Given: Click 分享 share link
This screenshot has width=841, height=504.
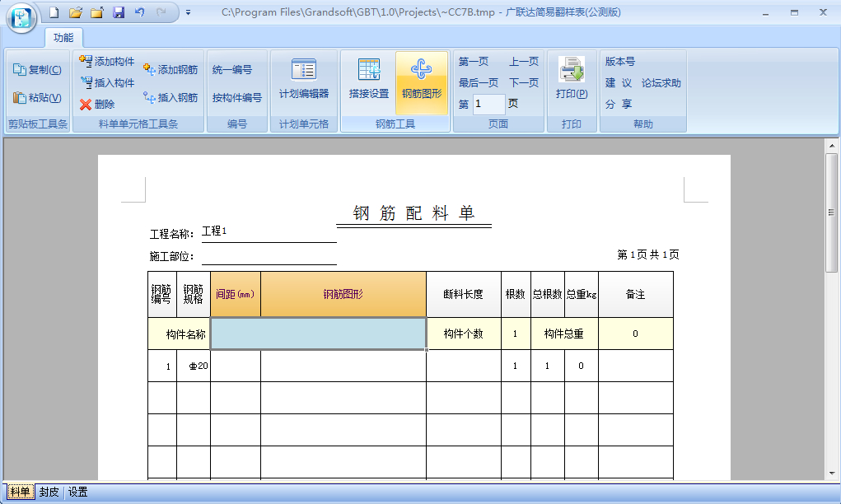Looking at the screenshot, I should 619,104.
